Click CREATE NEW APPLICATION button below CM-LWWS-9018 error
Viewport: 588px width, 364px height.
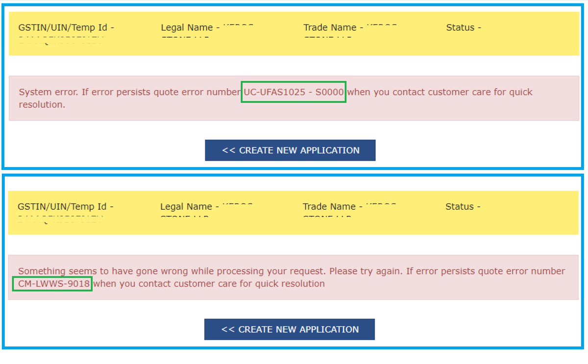coord(290,329)
